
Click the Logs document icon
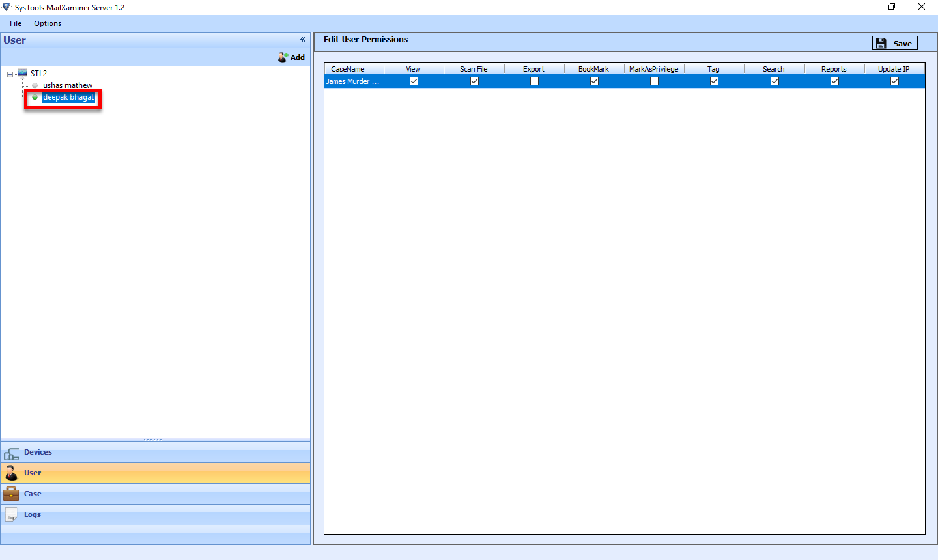pos(11,514)
